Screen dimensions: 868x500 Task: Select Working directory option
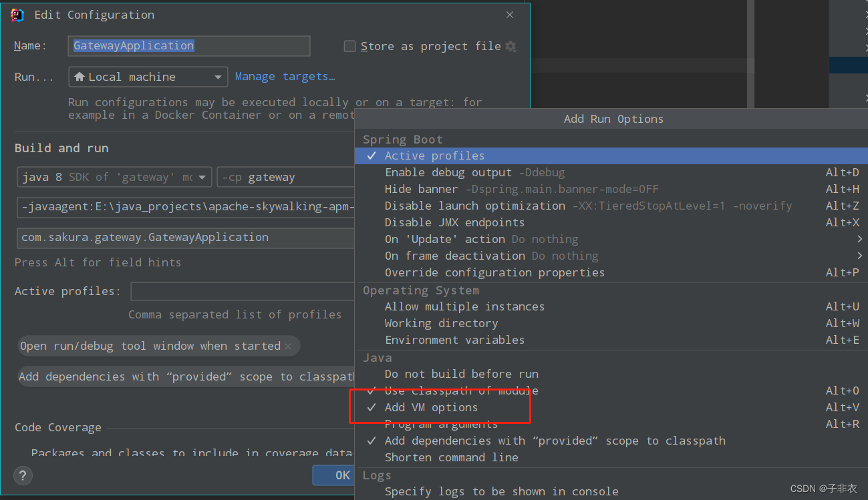pyautogui.click(x=611, y=323)
